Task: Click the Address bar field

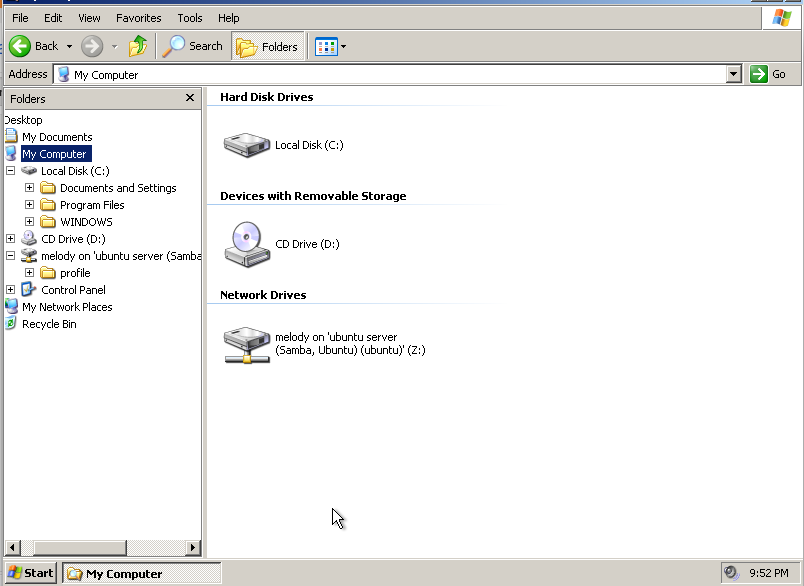Action: tap(390, 75)
